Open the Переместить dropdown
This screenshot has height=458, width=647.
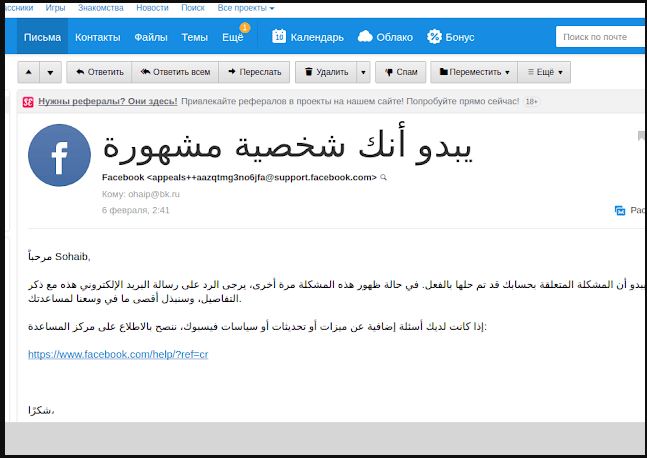(x=474, y=72)
